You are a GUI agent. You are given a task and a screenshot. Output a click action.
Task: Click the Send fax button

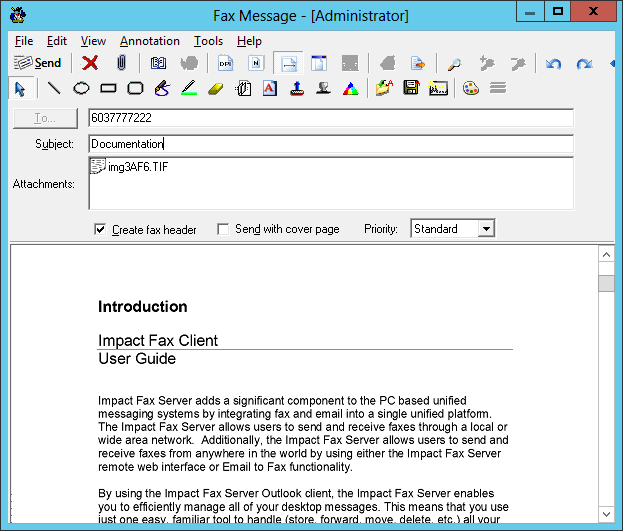point(37,63)
